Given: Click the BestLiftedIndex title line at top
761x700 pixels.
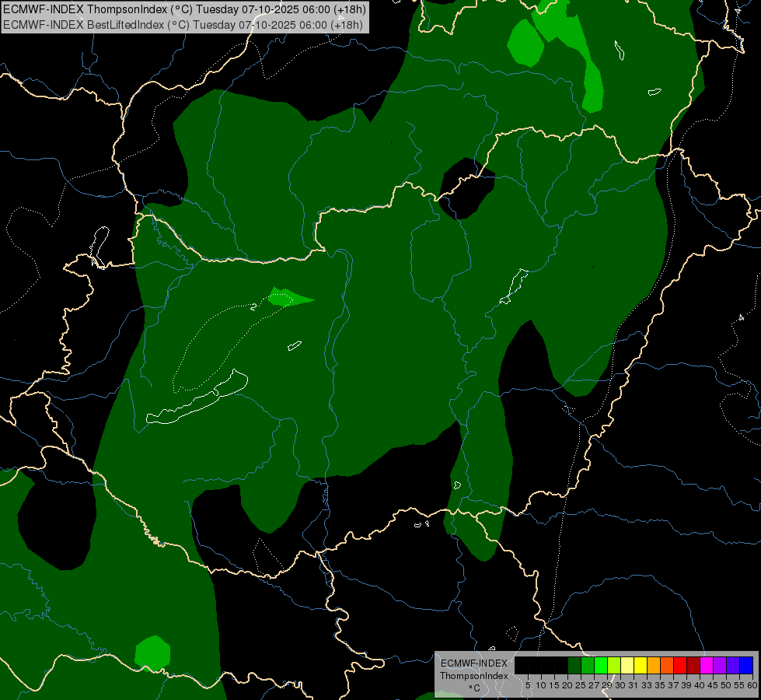Looking at the screenshot, I should pos(183,25).
